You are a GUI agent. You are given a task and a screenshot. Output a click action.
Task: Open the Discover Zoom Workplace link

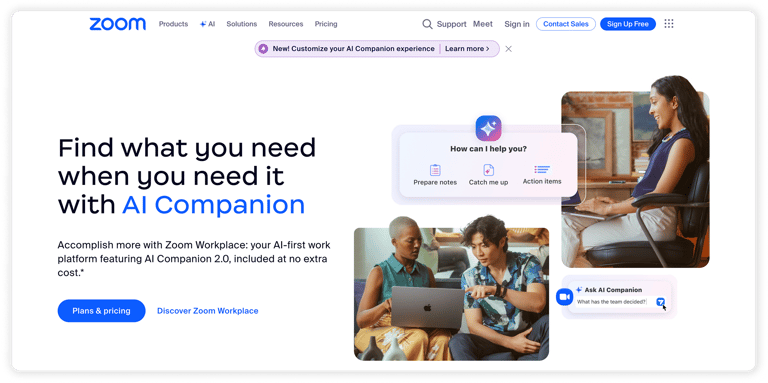208,311
